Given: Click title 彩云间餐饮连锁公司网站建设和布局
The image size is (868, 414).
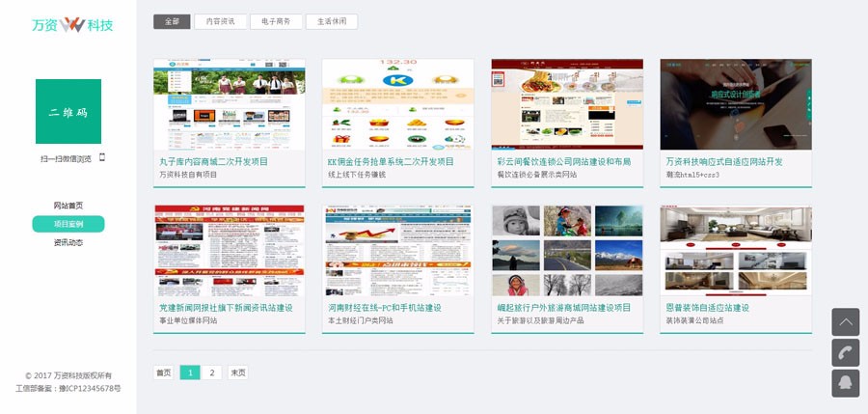Looking at the screenshot, I should (564, 162).
